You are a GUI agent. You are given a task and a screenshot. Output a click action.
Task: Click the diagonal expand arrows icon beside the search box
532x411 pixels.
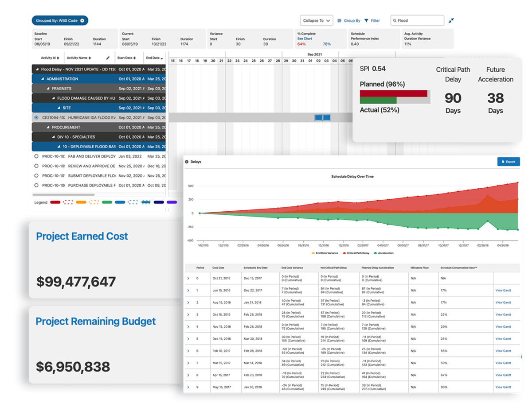tap(451, 20)
